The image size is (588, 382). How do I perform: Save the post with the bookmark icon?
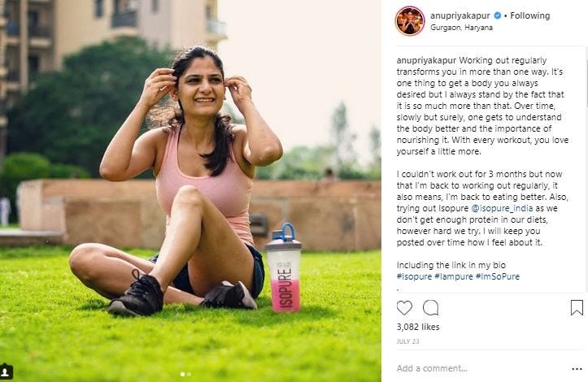(x=577, y=308)
